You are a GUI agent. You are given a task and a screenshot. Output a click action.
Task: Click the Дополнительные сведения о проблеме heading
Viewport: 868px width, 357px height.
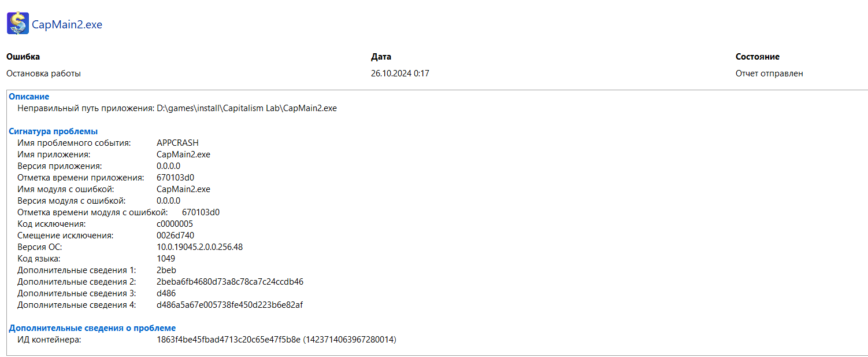coord(92,328)
